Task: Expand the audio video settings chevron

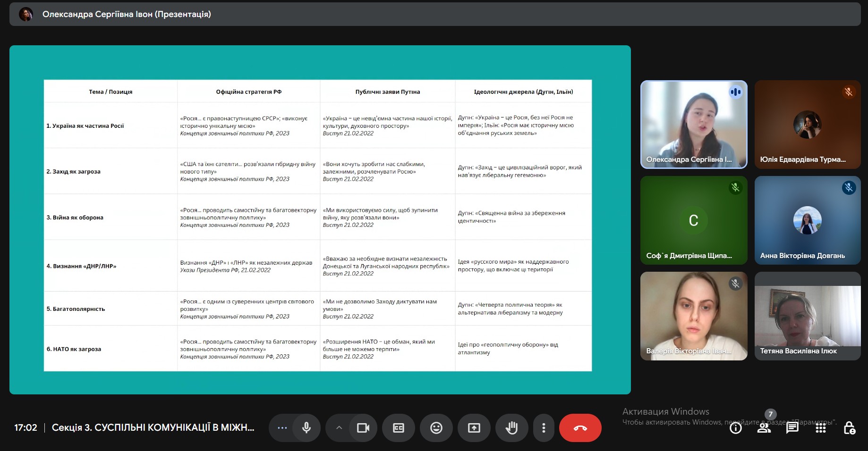Action: pyautogui.click(x=339, y=428)
